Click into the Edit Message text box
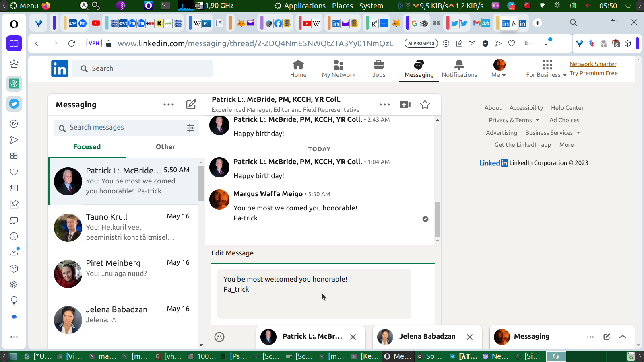644x362 pixels. tap(314, 294)
